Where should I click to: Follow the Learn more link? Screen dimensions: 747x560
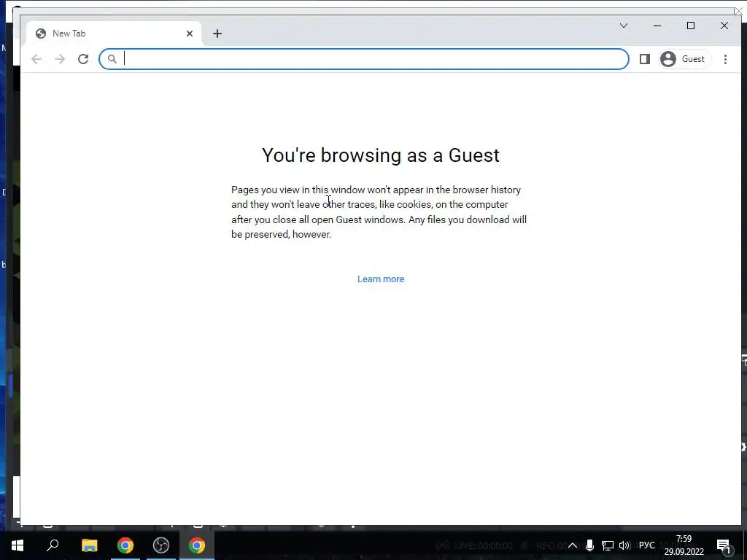coord(381,279)
